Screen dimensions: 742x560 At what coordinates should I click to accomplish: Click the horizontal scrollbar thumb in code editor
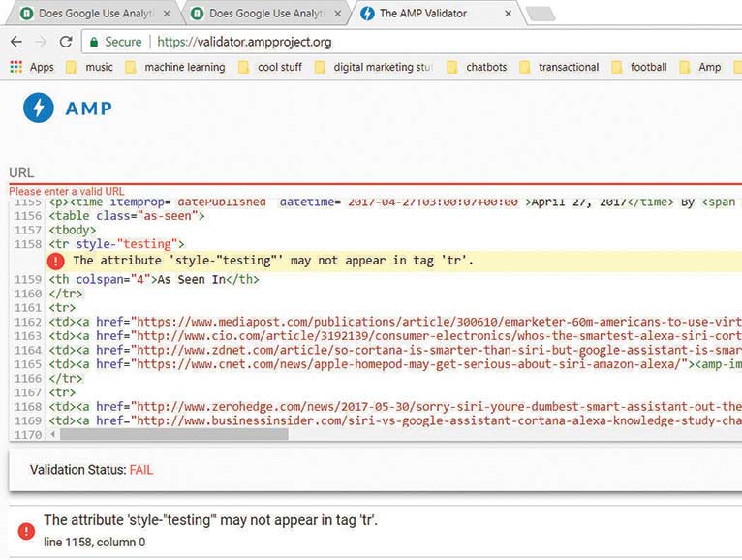pyautogui.click(x=173, y=434)
